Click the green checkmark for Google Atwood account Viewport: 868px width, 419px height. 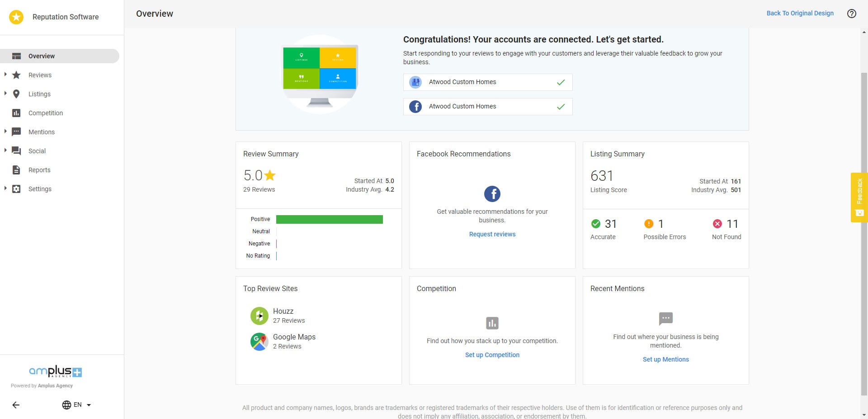pyautogui.click(x=561, y=82)
